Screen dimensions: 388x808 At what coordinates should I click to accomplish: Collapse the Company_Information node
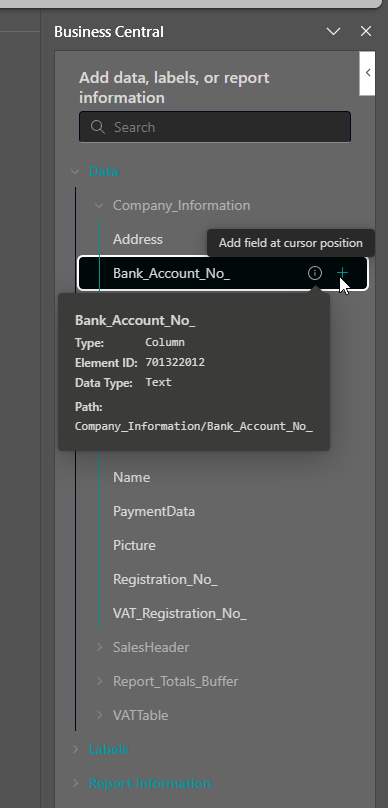point(99,205)
